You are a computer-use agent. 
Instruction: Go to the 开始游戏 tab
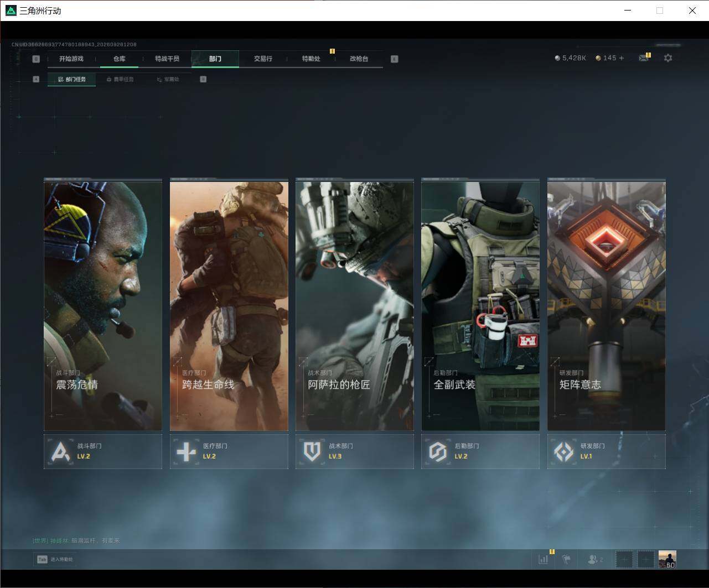tap(71, 59)
